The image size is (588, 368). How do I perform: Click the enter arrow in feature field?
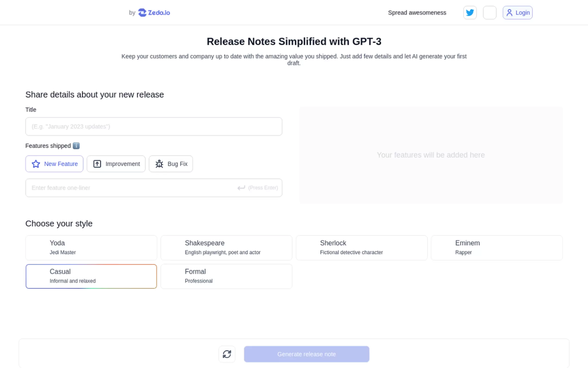tap(241, 188)
